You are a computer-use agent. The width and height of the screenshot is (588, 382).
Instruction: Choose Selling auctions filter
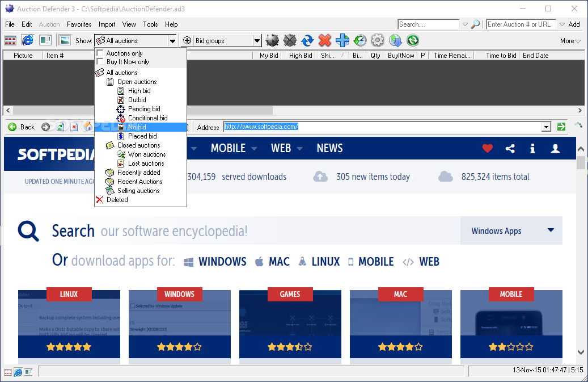[138, 191]
